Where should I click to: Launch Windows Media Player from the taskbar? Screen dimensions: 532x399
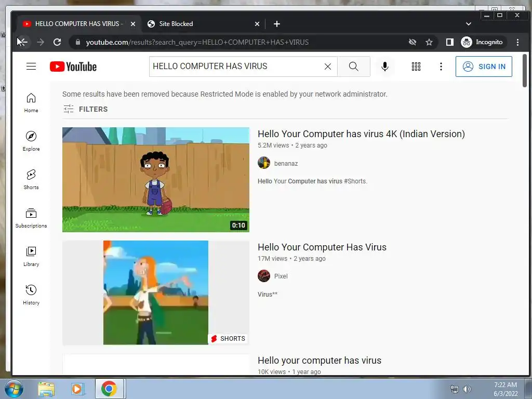78,389
